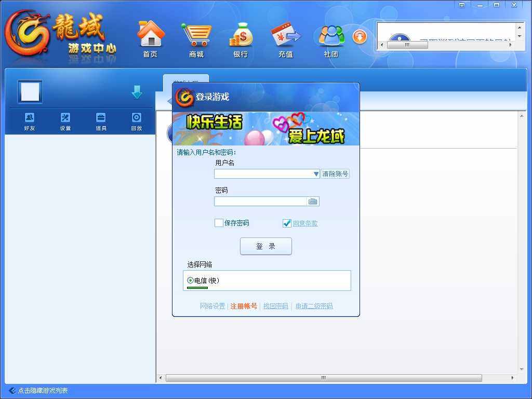532x399 pixels.
Task: Open the 设置 settings icon
Action: (65, 121)
